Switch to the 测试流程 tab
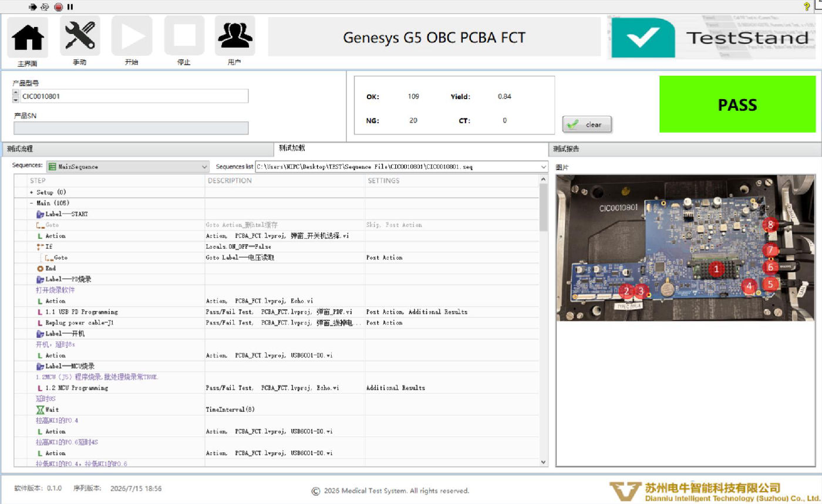 [x=138, y=149]
